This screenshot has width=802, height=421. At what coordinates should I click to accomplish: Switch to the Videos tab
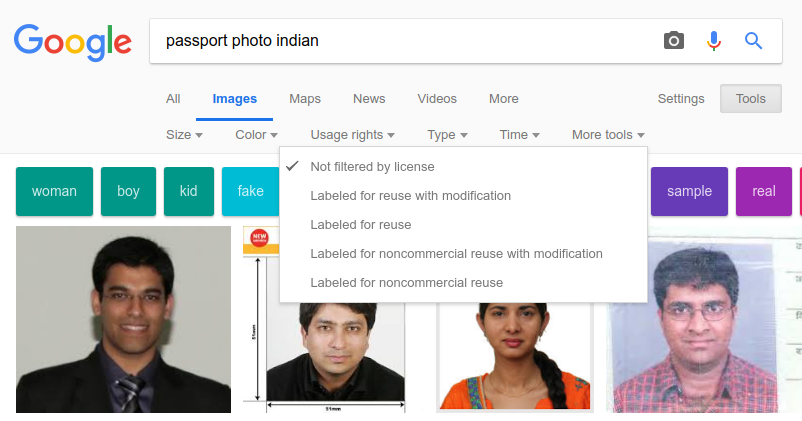437,99
